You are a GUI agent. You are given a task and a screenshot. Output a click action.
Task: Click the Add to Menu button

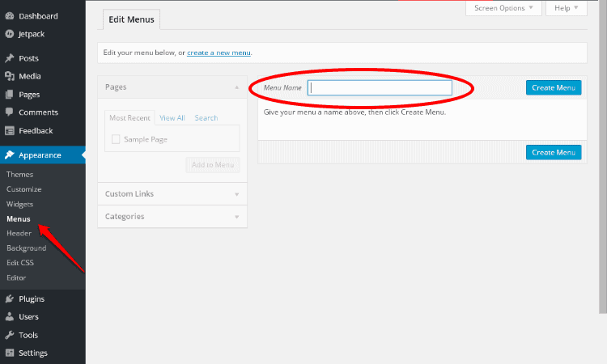[x=213, y=165]
